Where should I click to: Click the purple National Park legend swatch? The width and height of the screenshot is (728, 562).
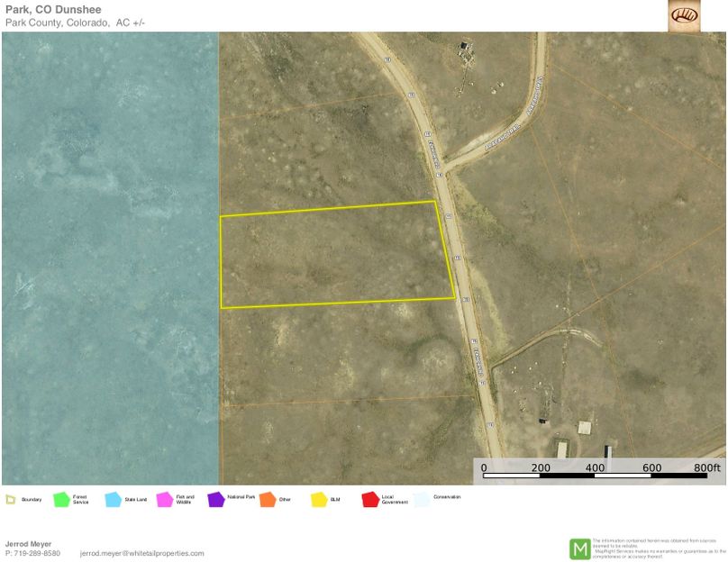(x=216, y=499)
